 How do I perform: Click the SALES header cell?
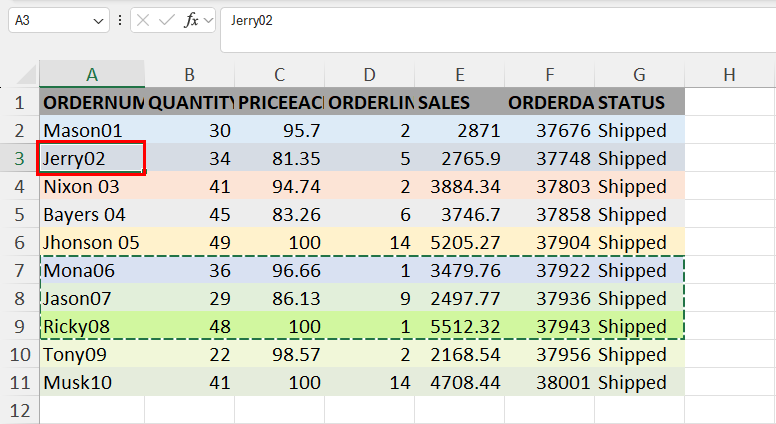460,102
